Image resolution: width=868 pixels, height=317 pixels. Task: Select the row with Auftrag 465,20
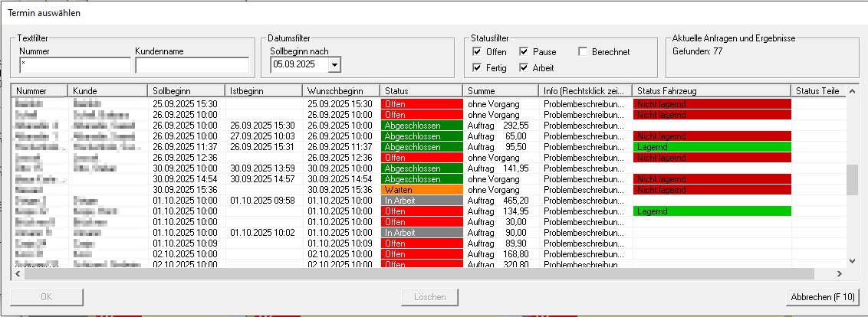click(x=498, y=200)
